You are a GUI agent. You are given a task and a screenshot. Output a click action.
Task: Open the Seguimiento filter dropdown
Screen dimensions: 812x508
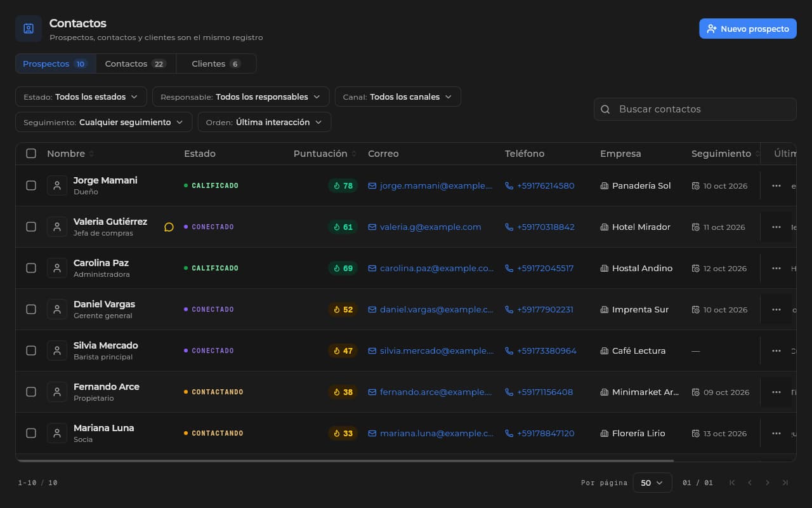(x=103, y=122)
